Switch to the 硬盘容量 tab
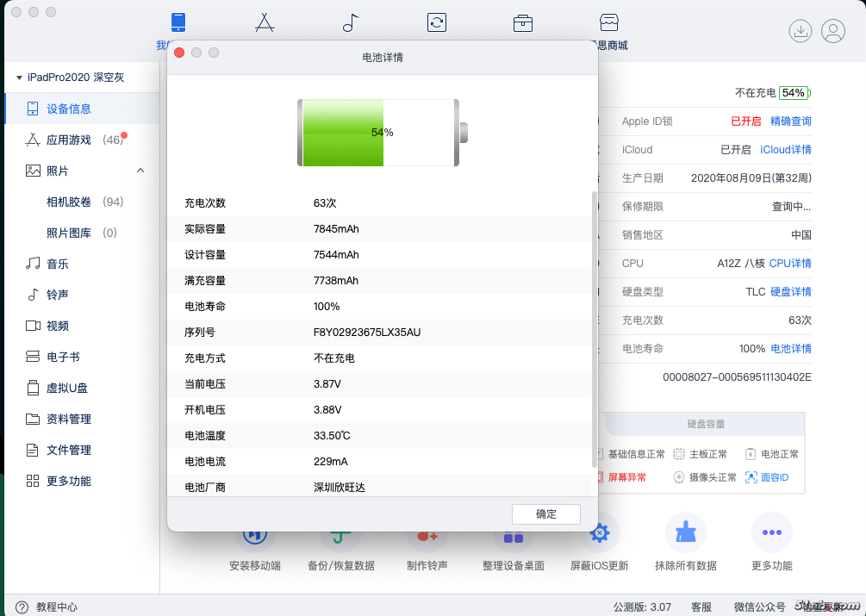Viewport: 866px width, 616px height. pyautogui.click(x=706, y=424)
